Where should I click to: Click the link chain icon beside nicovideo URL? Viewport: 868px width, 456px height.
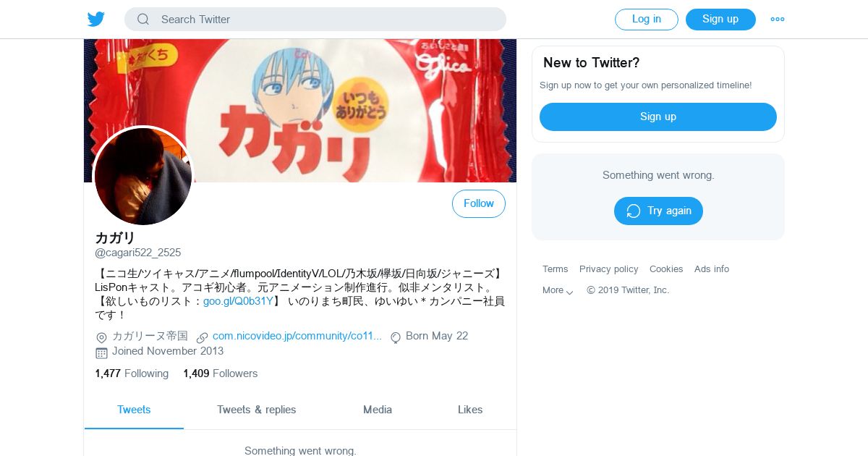[x=202, y=337]
